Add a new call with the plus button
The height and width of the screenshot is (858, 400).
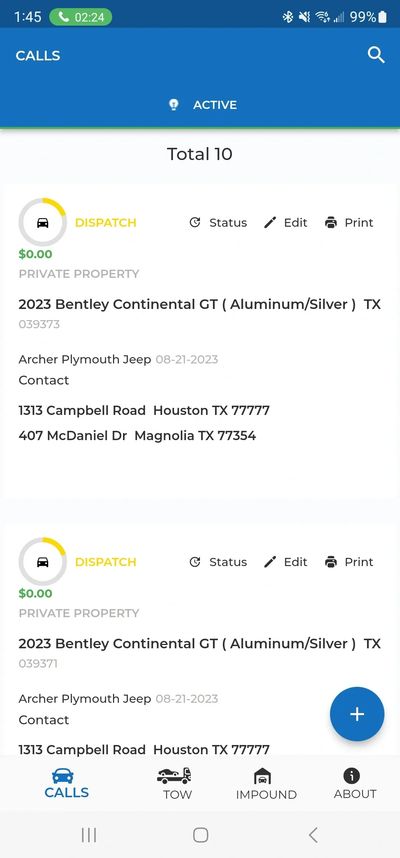[357, 714]
